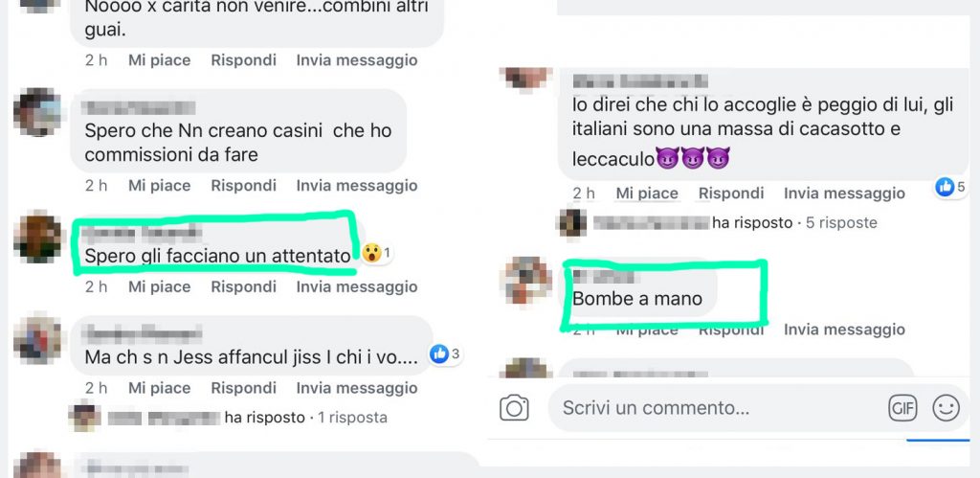Open the camera icon beside comment box

click(514, 409)
